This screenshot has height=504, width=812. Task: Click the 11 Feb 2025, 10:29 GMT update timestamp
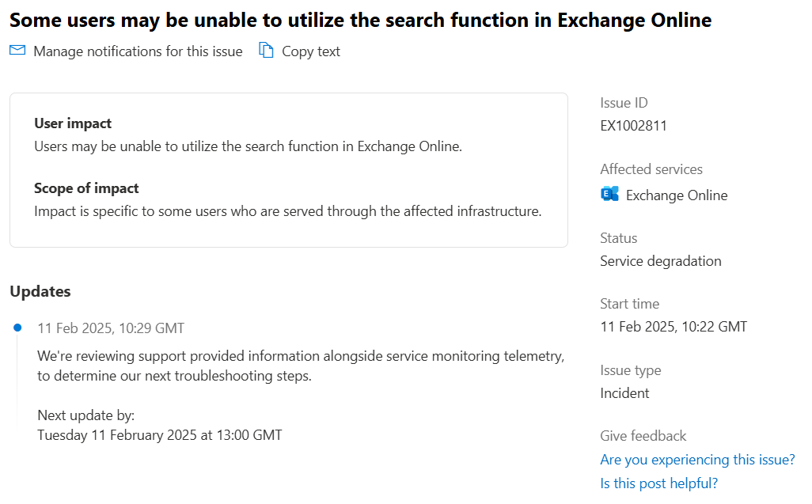(x=111, y=328)
